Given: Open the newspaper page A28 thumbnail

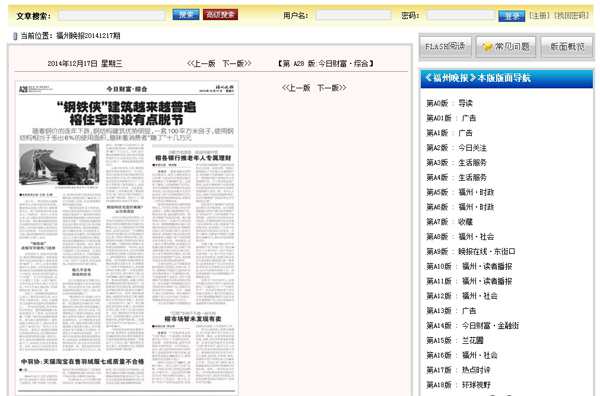Looking at the screenshot, I should point(127,238).
